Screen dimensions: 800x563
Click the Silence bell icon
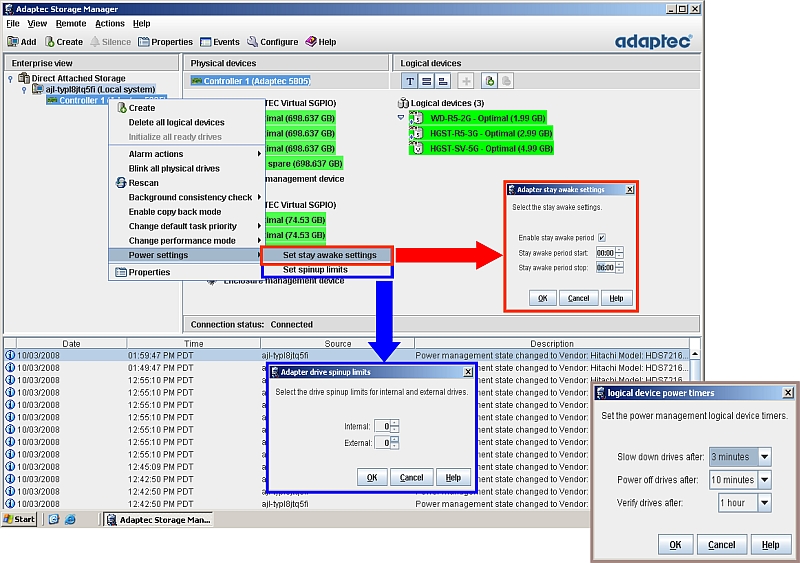point(95,42)
